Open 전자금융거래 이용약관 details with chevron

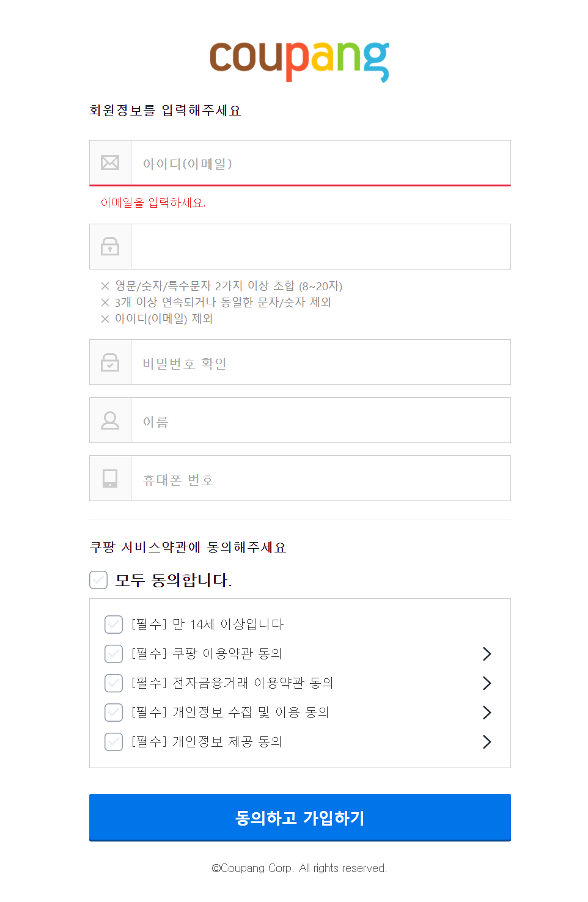pyautogui.click(x=487, y=683)
